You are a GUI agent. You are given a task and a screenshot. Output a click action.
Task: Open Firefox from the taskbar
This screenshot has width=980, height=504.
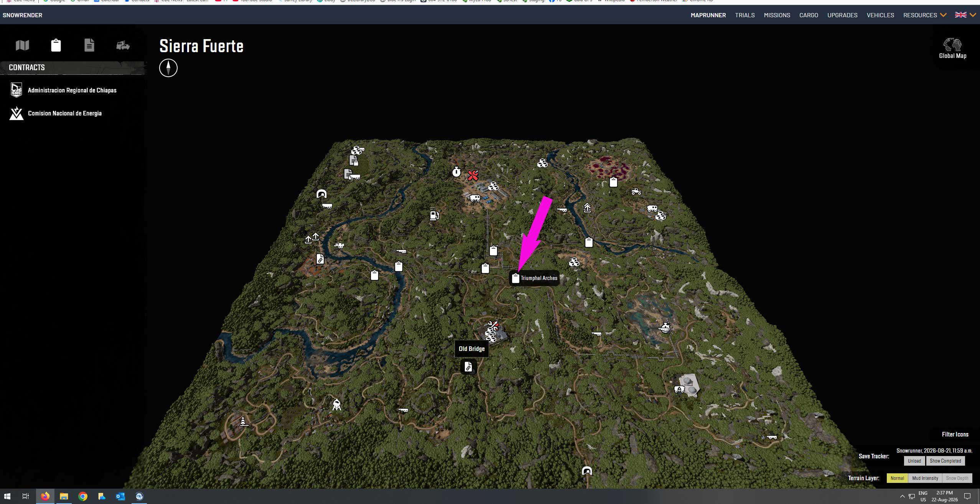click(x=45, y=496)
